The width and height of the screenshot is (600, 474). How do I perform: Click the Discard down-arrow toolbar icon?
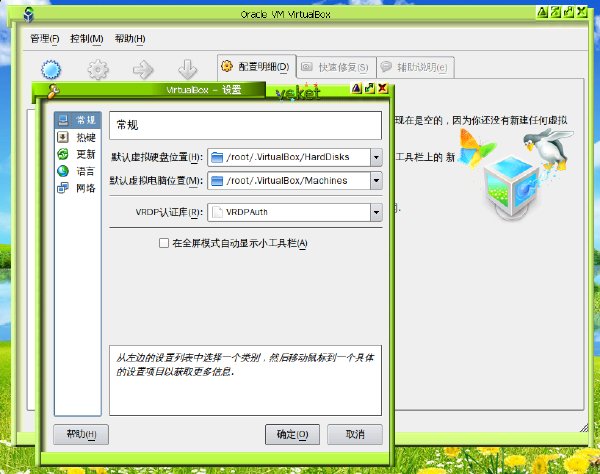[x=188, y=70]
